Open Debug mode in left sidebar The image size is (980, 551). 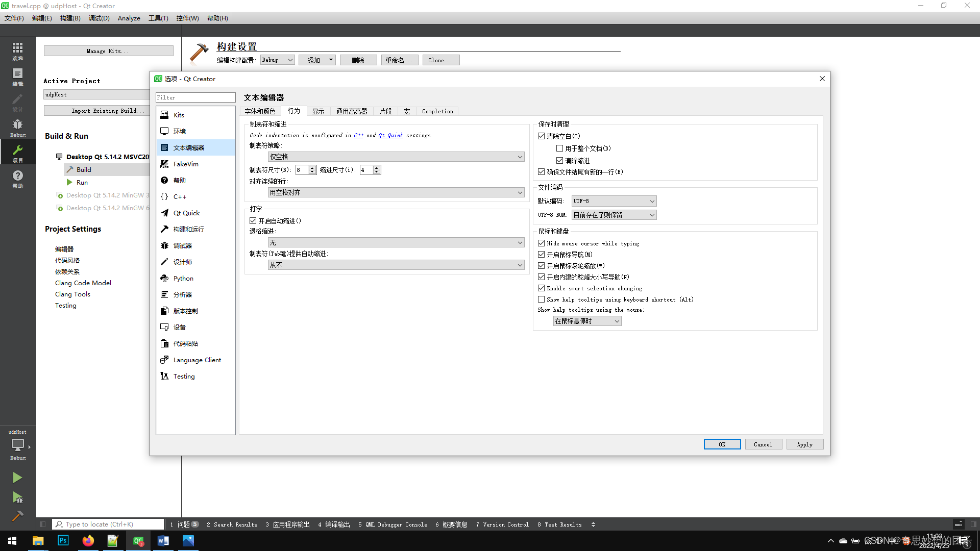click(17, 127)
